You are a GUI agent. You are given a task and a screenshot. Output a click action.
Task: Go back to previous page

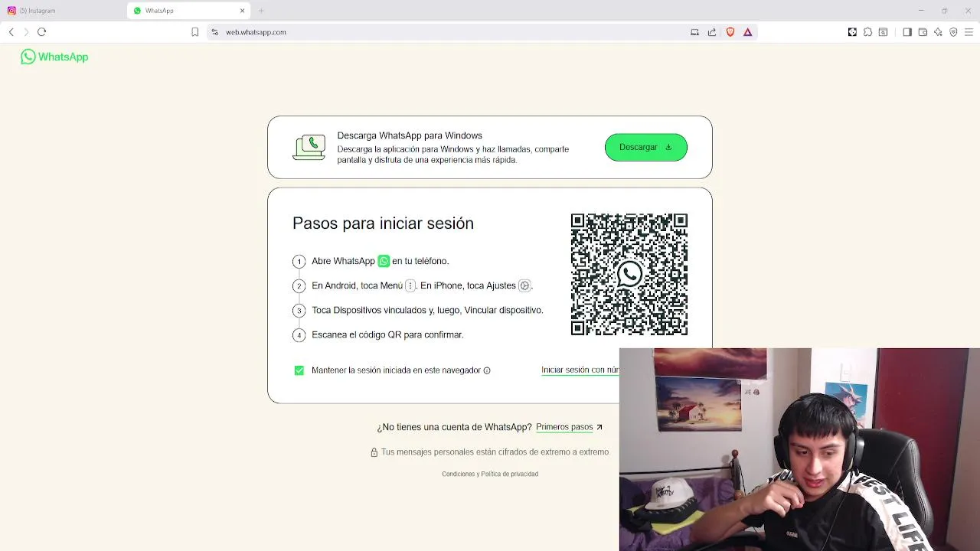coord(11,32)
